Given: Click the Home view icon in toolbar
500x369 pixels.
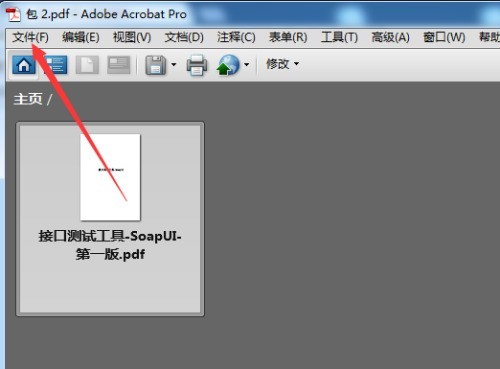Looking at the screenshot, I should click(x=24, y=65).
